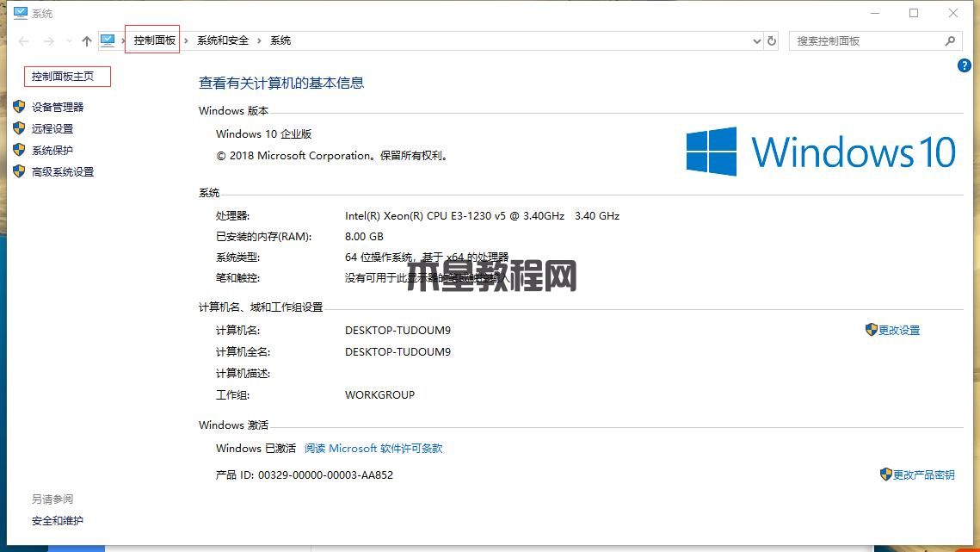
Task: Click the magnifier search icon
Action: [x=950, y=40]
